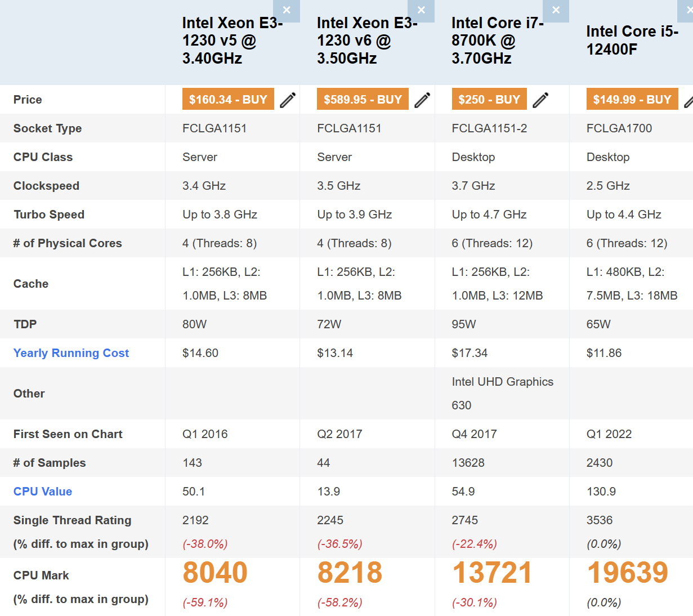This screenshot has width=693, height=616.
Task: Click the 8218 CPU Mark score
Action: pos(350,573)
